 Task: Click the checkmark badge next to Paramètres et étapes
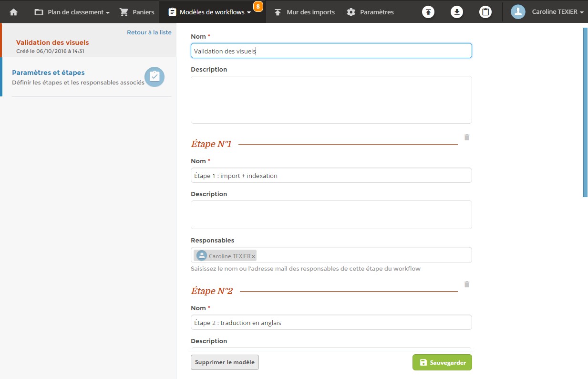coord(155,76)
